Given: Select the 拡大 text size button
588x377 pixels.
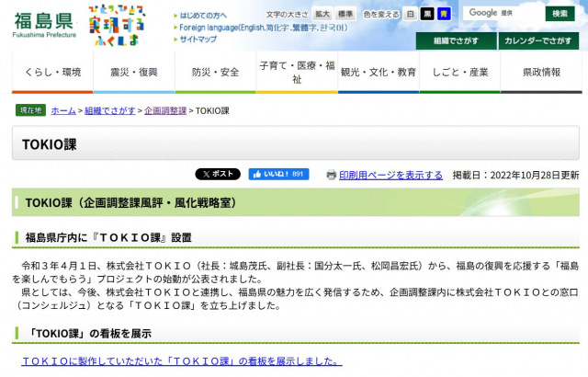Looking at the screenshot, I should click(x=322, y=15).
